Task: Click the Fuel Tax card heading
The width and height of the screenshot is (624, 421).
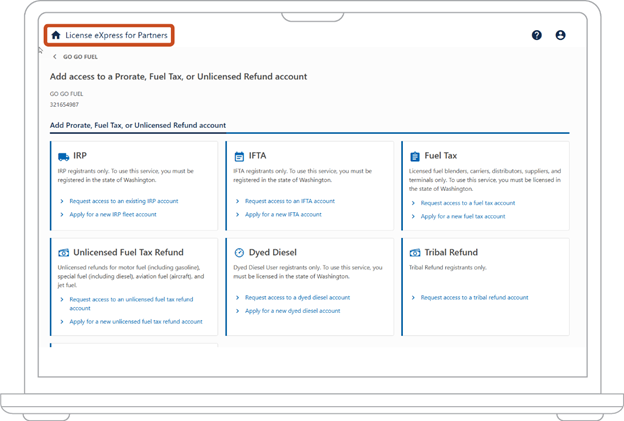Action: click(441, 156)
